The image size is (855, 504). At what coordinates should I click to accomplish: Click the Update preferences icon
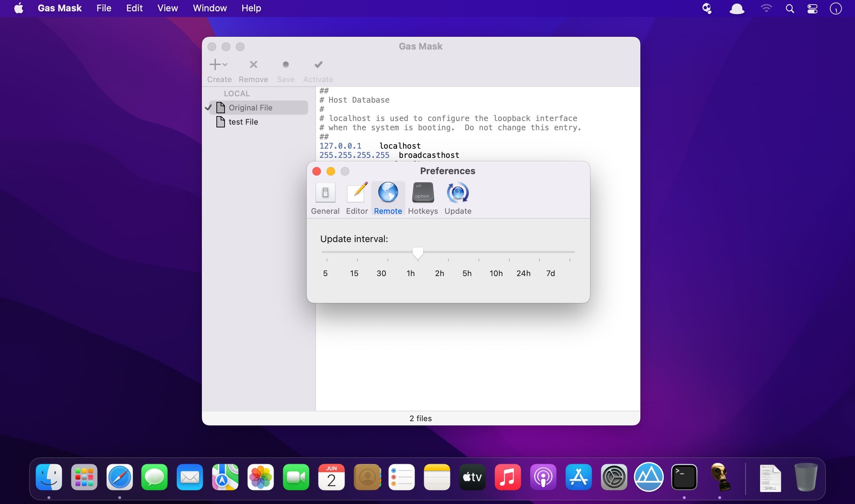coord(458,191)
